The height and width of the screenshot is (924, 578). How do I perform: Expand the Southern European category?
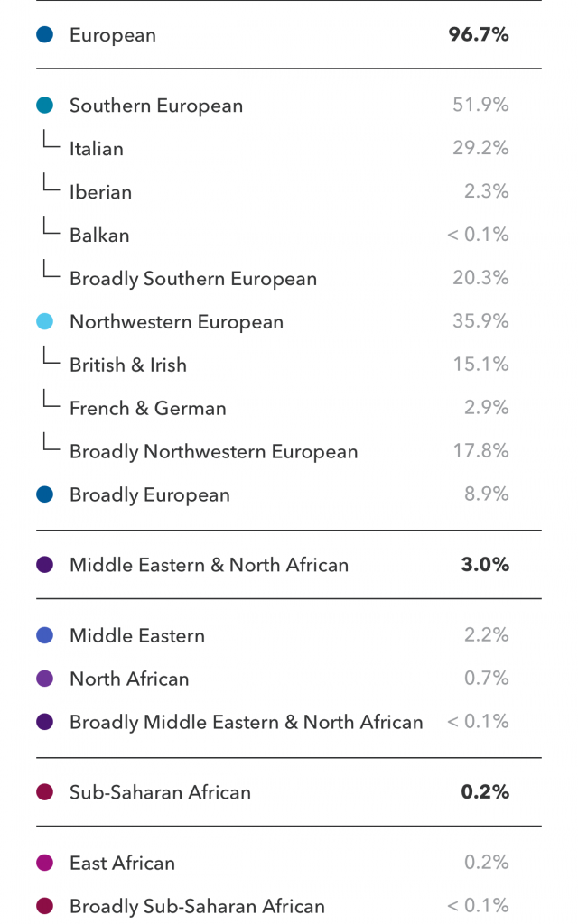click(156, 106)
